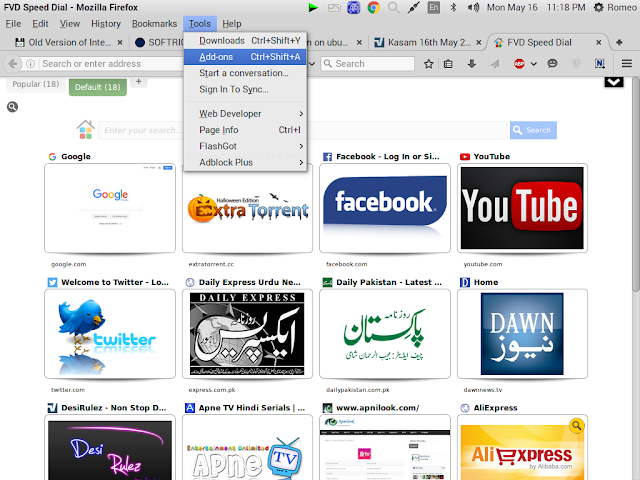Open the downloads arrow icon
Image resolution: width=640 pixels, height=480 pixels.
point(472,64)
